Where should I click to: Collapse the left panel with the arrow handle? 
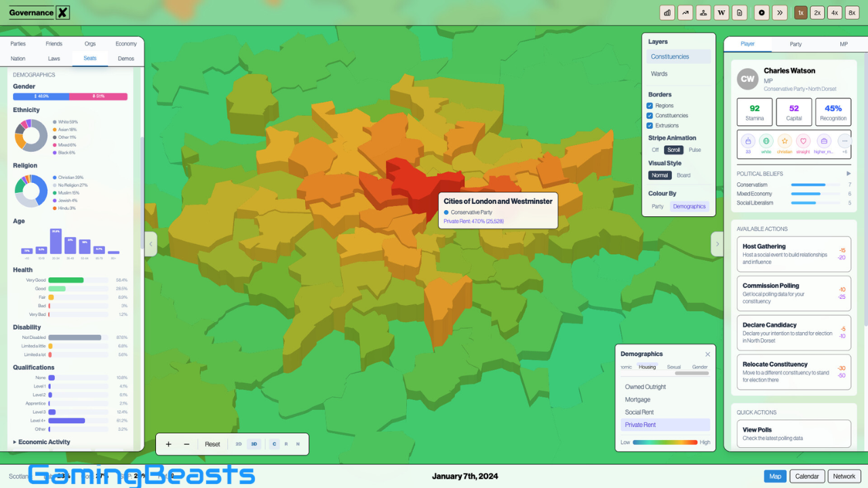click(x=151, y=244)
